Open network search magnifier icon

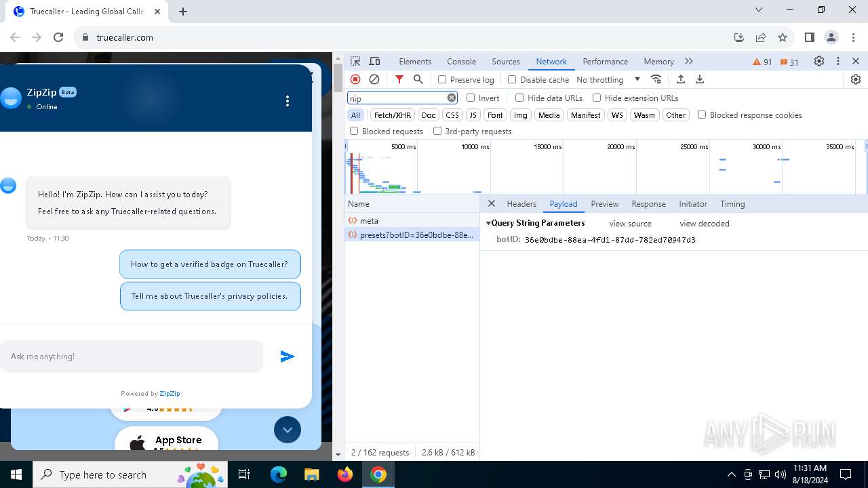[418, 79]
